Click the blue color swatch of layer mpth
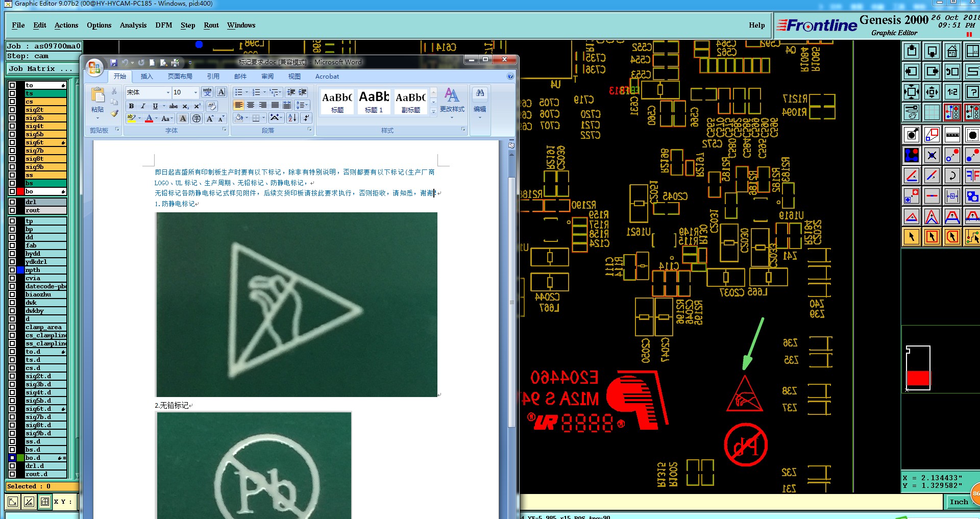The image size is (980, 519). pos(20,270)
